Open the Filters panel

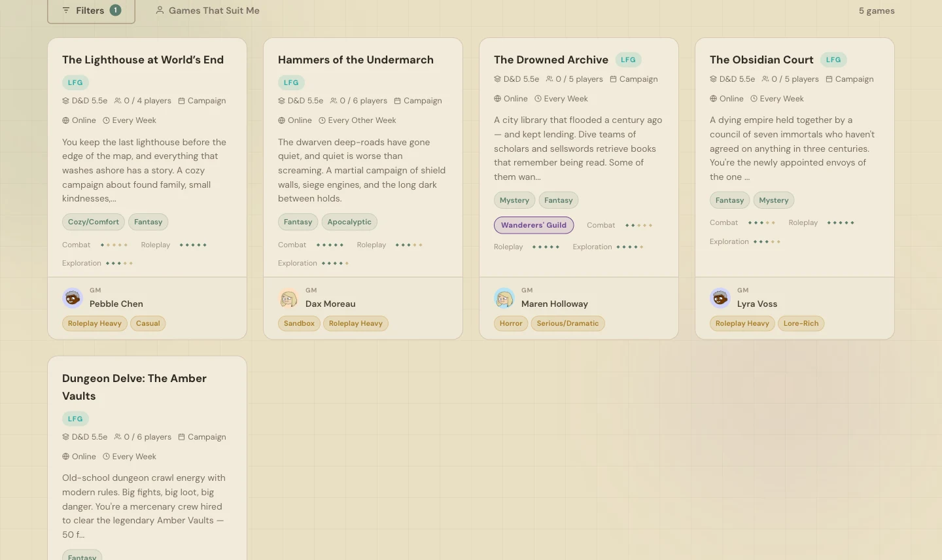pos(91,10)
